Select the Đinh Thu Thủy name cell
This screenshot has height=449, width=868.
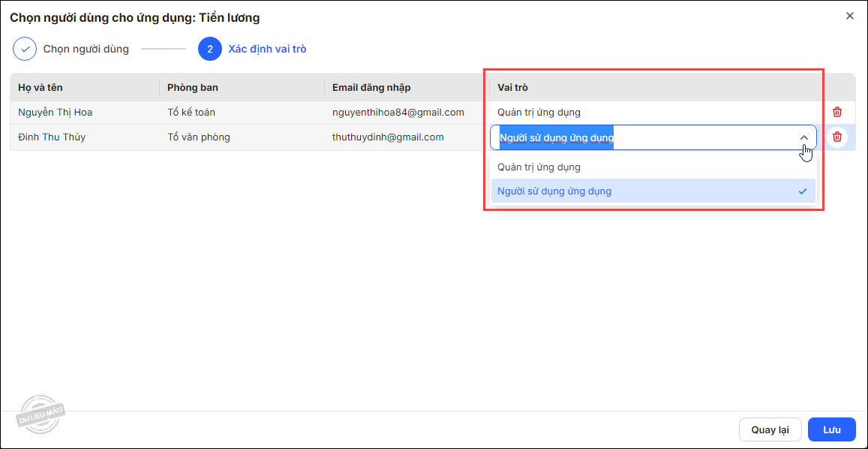coord(52,137)
